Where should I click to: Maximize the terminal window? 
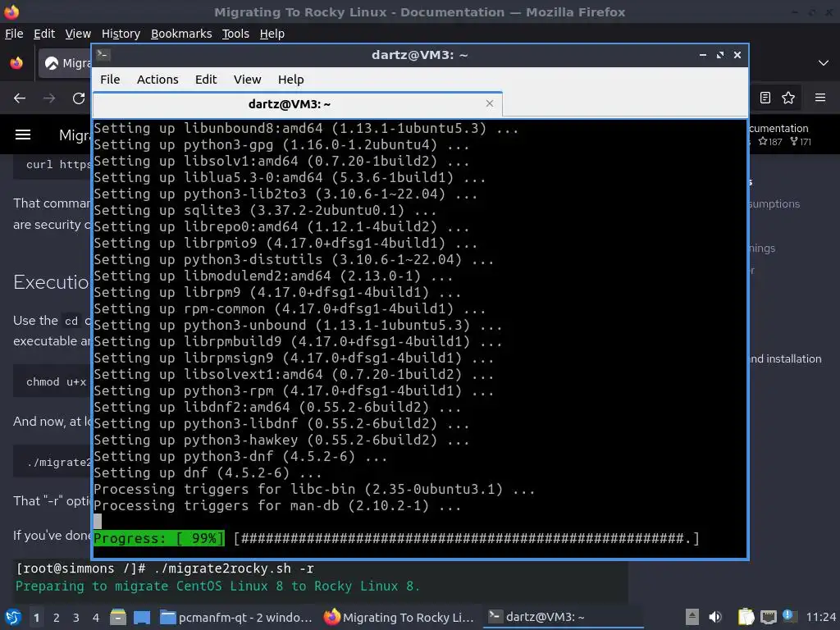click(x=720, y=55)
